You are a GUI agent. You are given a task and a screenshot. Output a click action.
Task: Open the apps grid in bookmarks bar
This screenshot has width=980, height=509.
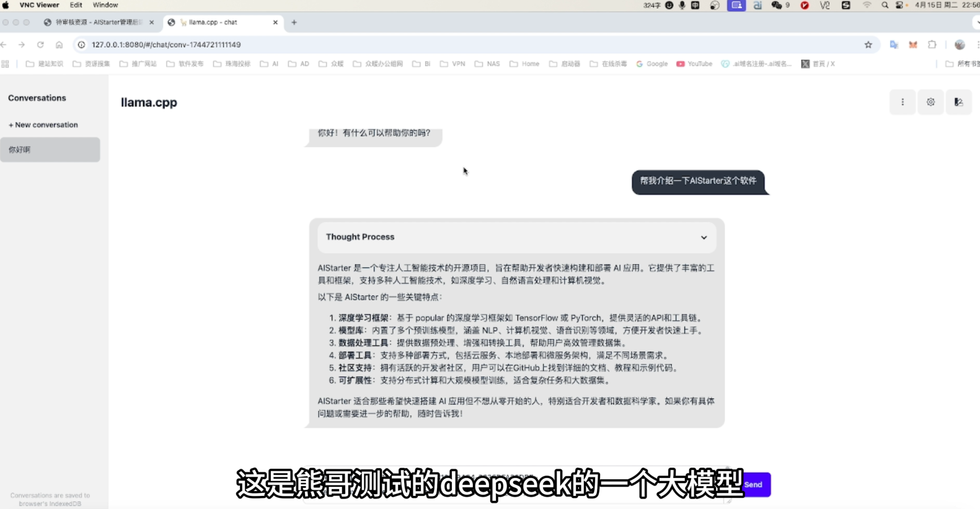(6, 64)
